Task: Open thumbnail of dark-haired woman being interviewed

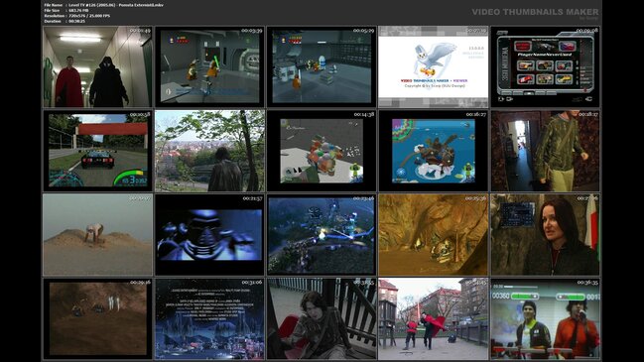Action: [x=545, y=235]
